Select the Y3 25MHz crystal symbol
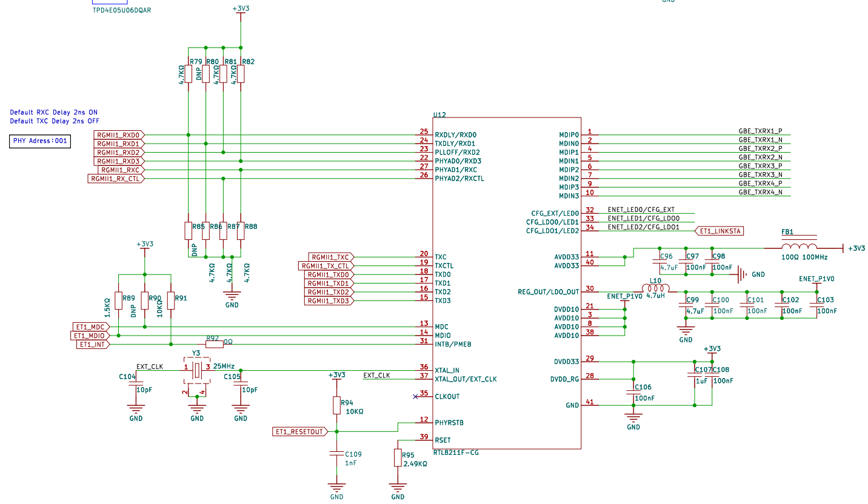The image size is (868, 504). [197, 370]
